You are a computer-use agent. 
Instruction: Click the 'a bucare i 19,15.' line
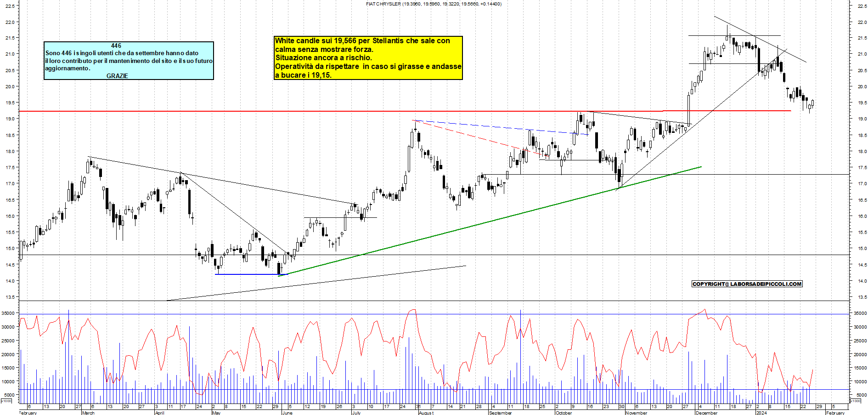click(303, 75)
